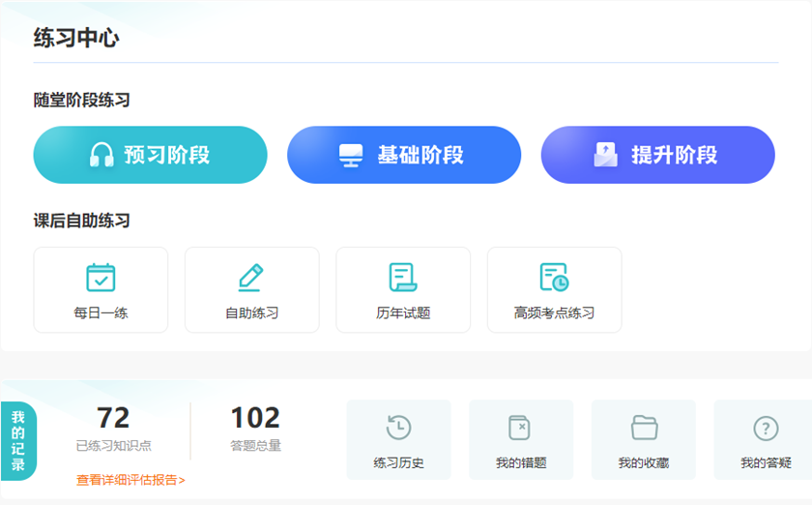Click the 102 答题总量 statistic

[x=255, y=428]
